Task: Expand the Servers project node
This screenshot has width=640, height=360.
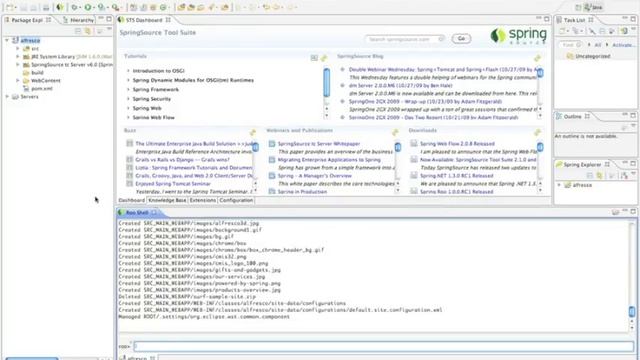Action: (x=7, y=96)
